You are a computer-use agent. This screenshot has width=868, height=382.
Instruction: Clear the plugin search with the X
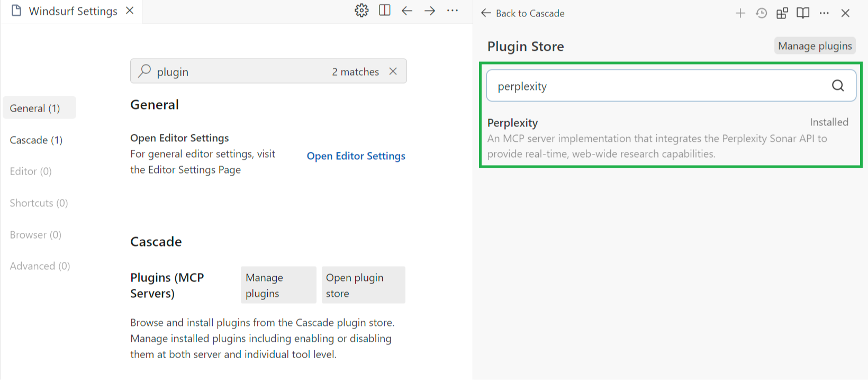393,71
